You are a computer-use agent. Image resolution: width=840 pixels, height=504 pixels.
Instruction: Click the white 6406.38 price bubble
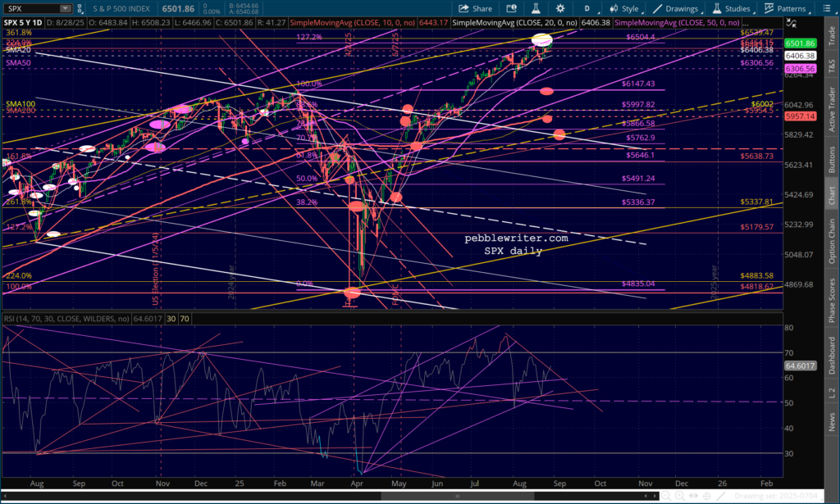pos(800,56)
